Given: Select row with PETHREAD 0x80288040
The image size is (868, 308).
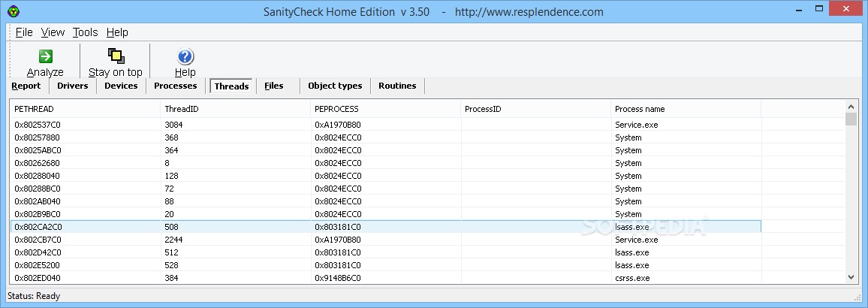Looking at the screenshot, I should [x=386, y=176].
